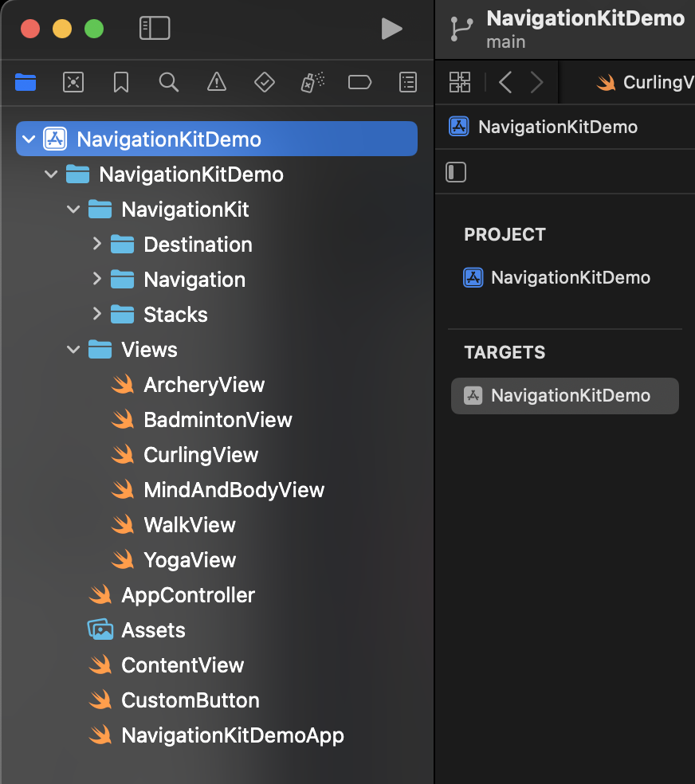Open the report navigator
This screenshot has width=695, height=784.
coord(408,82)
